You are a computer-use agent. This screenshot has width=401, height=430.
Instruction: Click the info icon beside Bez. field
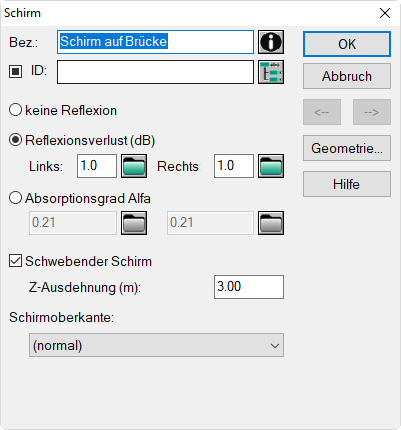coord(271,42)
